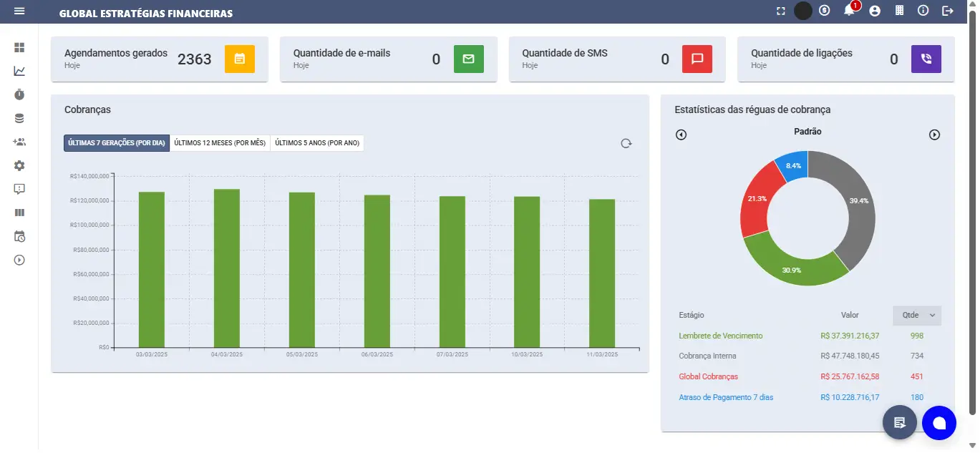Toggle fullscreen mode icon

781,11
